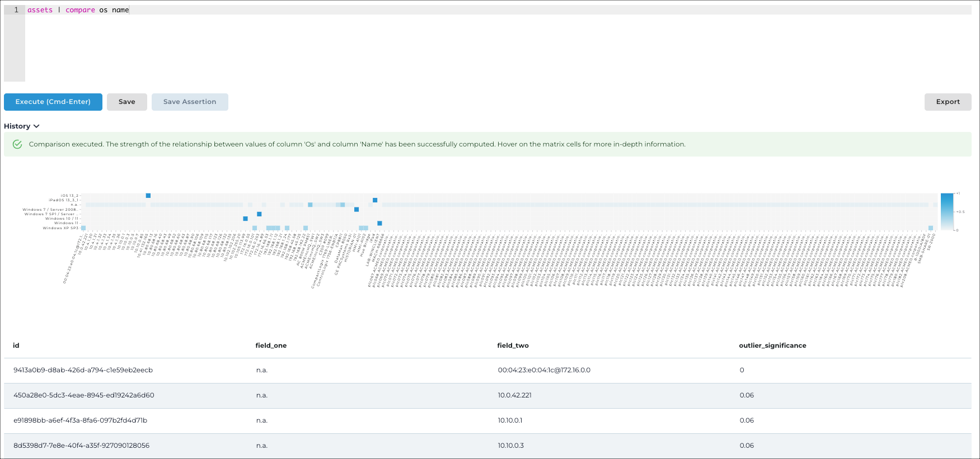
Task: Click the Windows 10 / 11 axis label
Action: click(62, 219)
